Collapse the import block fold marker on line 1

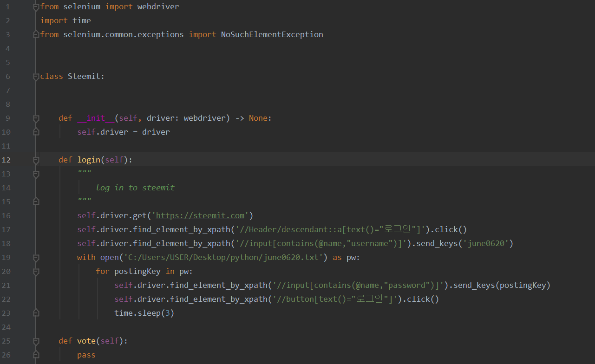click(x=36, y=7)
